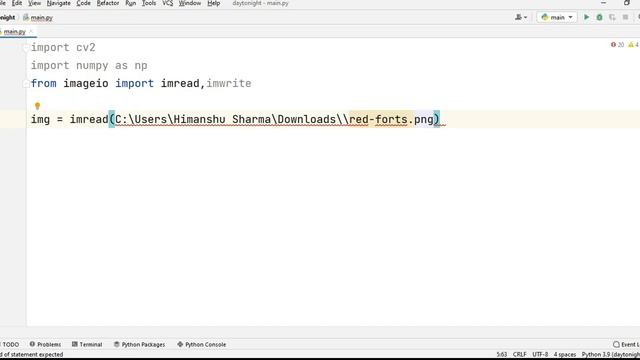This screenshot has height=360, width=640.
Task: Click 'red-forts.png' in the file path
Action: coord(391,120)
